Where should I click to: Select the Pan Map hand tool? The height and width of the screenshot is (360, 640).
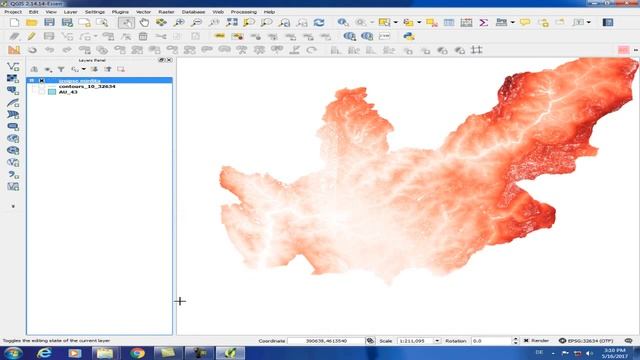pyautogui.click(x=144, y=22)
